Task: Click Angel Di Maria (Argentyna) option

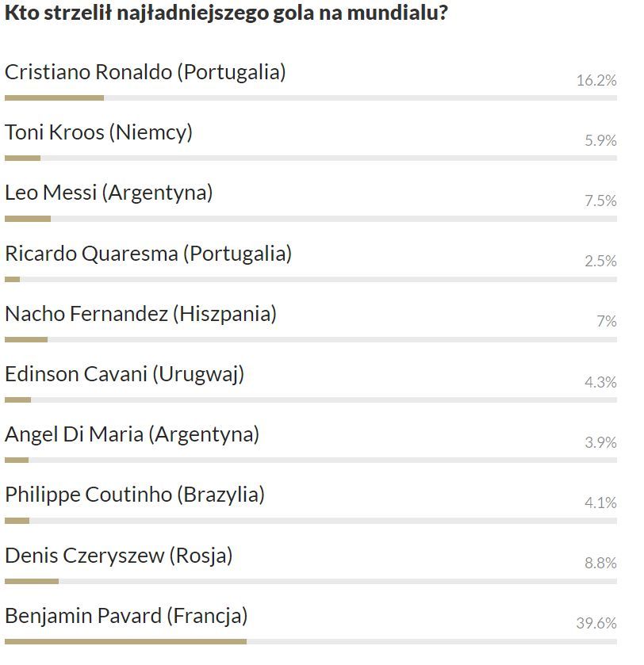Action: coord(132,435)
